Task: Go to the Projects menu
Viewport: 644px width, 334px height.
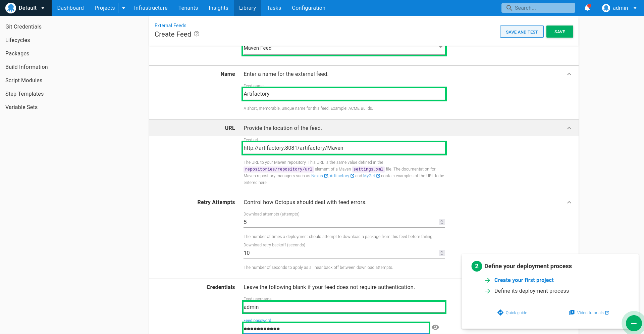Action: (x=105, y=8)
